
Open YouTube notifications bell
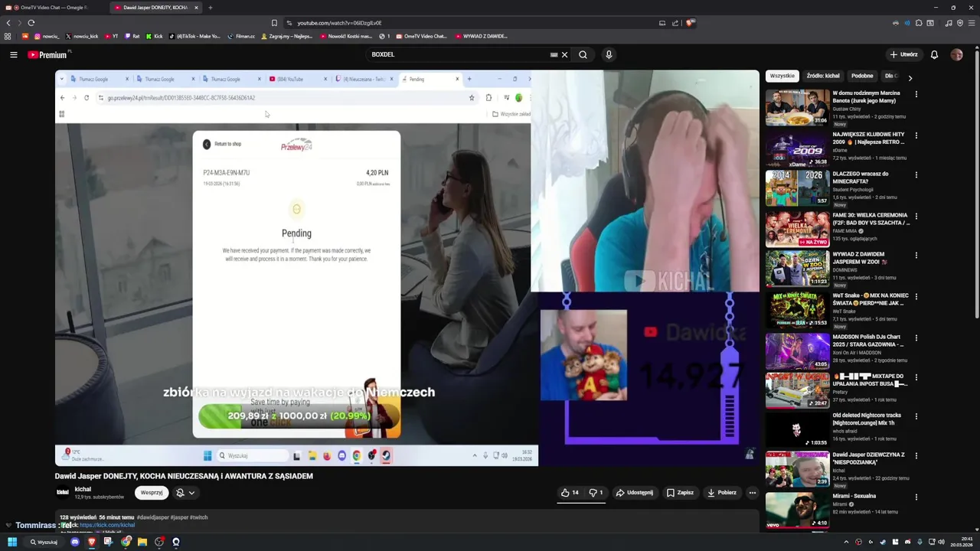coord(934,54)
